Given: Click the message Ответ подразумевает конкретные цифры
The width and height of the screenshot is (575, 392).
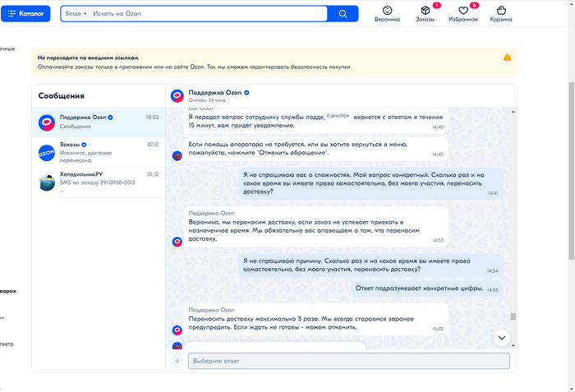Looking at the screenshot, I should [427, 288].
